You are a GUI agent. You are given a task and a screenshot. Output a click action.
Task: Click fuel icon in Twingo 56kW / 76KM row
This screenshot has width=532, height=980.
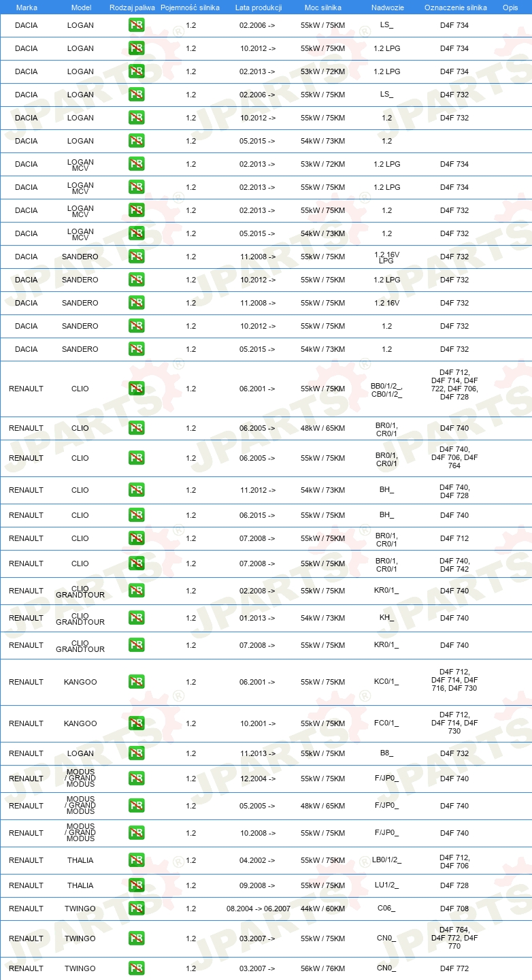(x=136, y=968)
